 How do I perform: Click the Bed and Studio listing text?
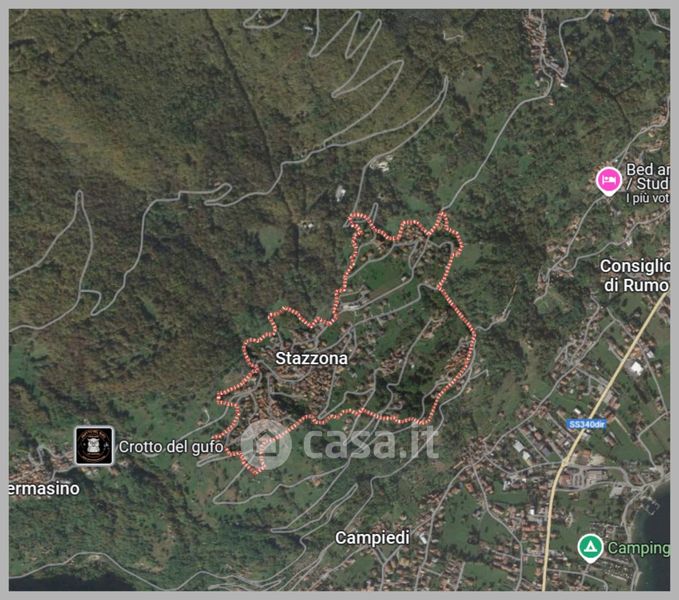tap(648, 176)
